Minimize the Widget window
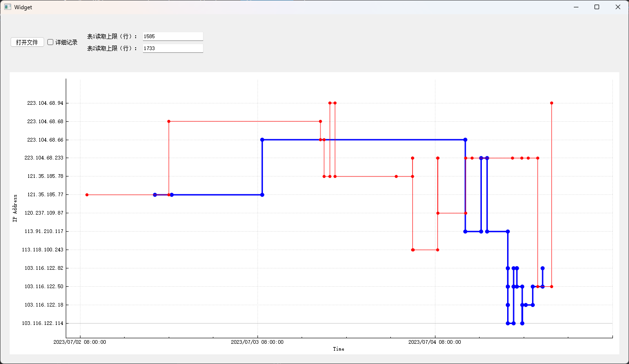The image size is (629, 364). tap(576, 7)
